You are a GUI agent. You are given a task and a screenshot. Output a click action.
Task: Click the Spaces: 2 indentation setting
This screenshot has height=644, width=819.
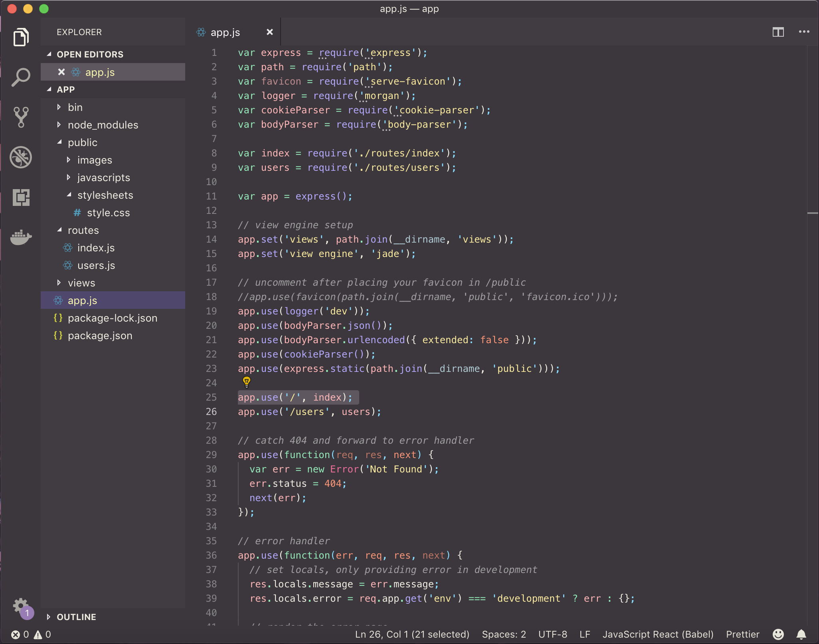pyautogui.click(x=504, y=634)
